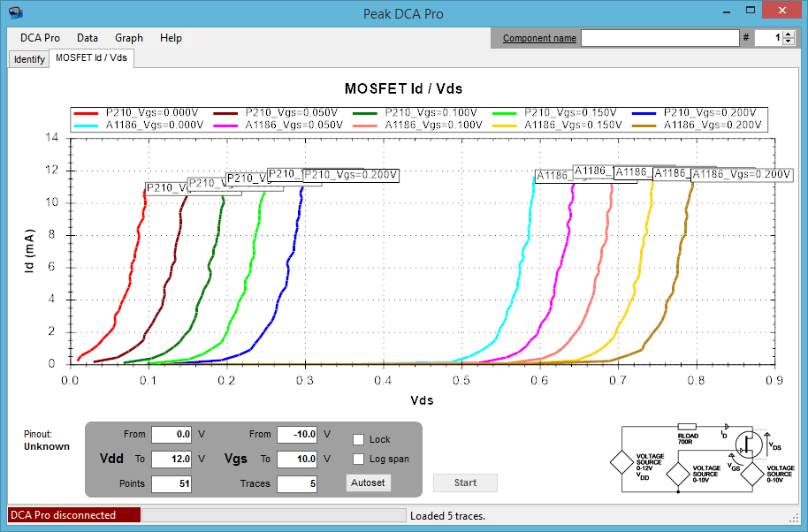Open the Data menu
Viewport: 808px width, 532px height.
(88, 38)
